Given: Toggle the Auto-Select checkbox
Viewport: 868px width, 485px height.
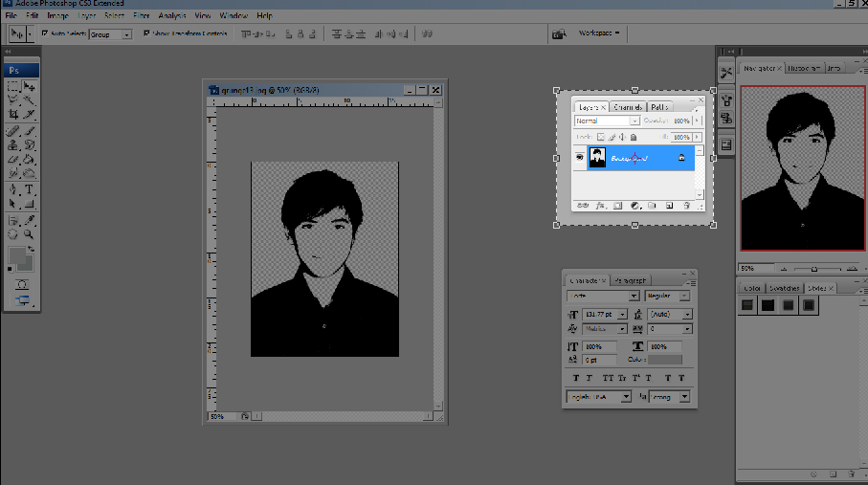Looking at the screenshot, I should [x=44, y=33].
